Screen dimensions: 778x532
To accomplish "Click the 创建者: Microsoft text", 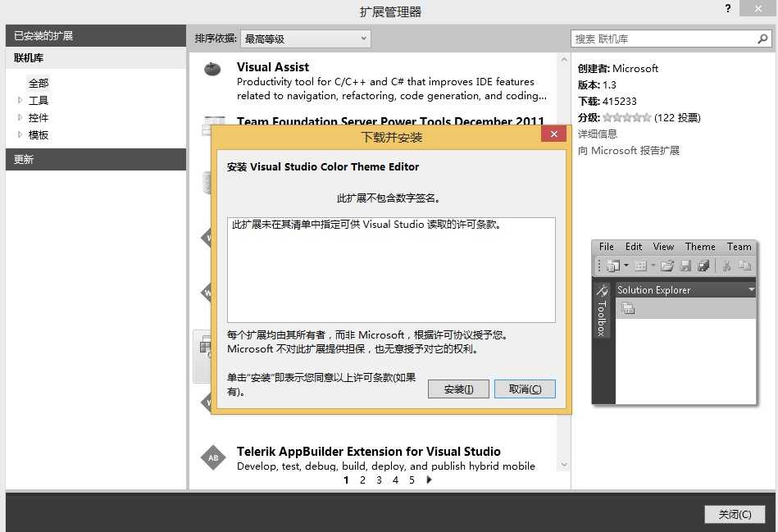I will [x=618, y=69].
